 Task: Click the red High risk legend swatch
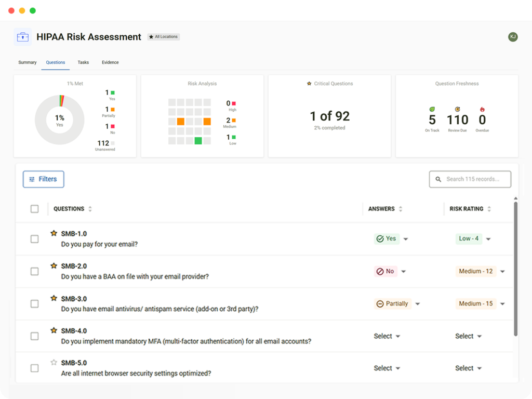[x=234, y=103]
